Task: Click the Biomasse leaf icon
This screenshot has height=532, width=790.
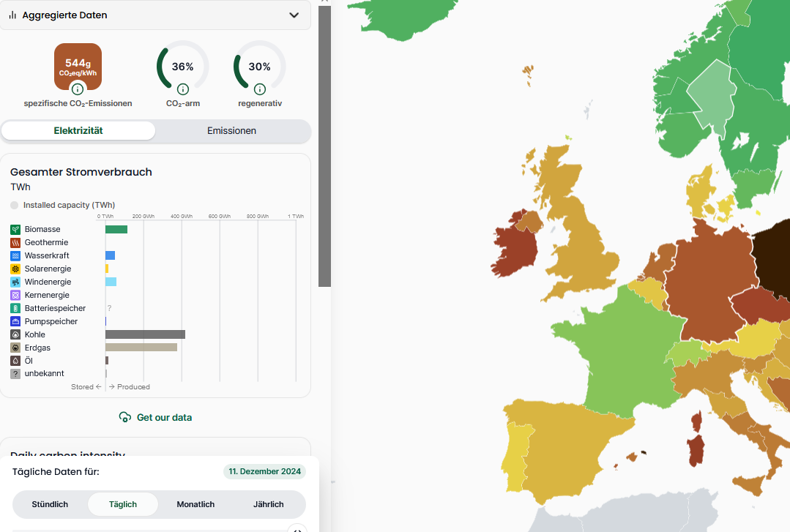Action: click(15, 230)
